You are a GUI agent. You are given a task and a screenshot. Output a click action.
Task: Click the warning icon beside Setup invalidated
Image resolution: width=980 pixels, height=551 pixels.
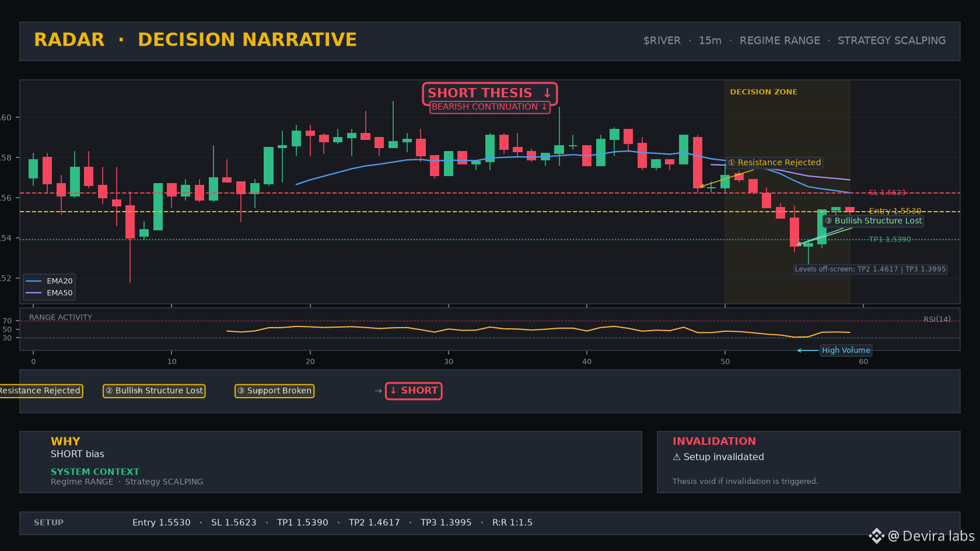click(677, 457)
